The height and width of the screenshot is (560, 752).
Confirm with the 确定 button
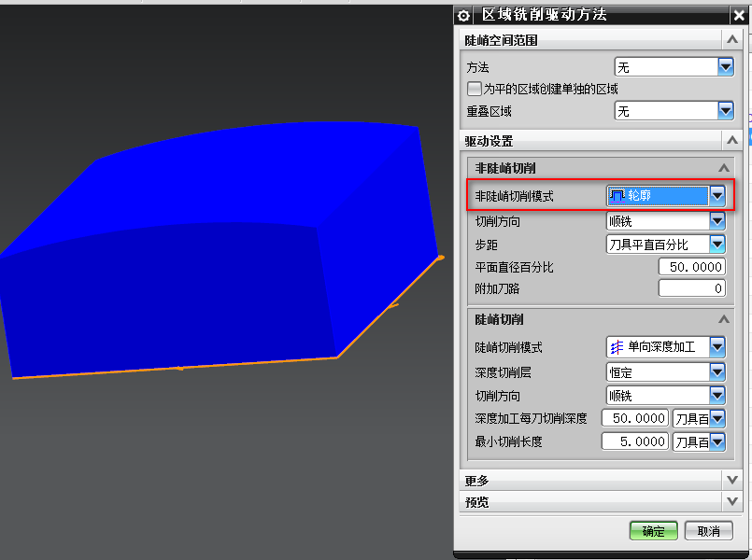point(653,531)
